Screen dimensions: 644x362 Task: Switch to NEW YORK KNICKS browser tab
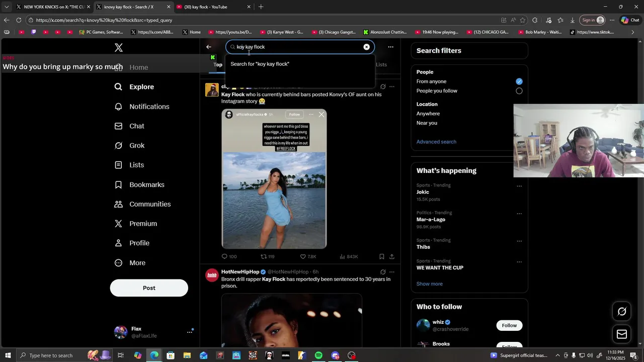tap(53, 7)
